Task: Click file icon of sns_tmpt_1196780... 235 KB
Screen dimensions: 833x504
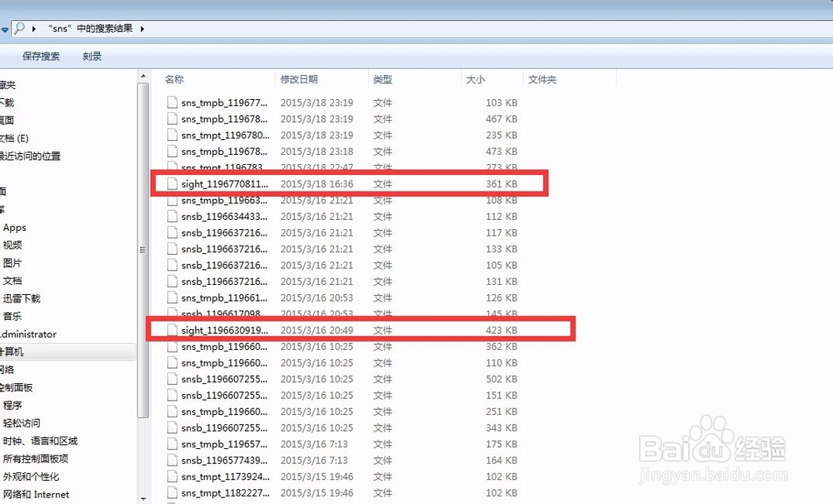Action: [172, 135]
